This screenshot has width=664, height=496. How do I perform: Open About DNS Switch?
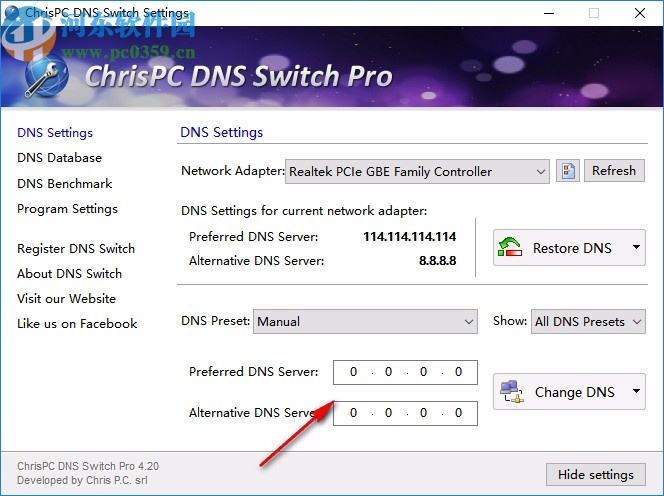point(69,274)
